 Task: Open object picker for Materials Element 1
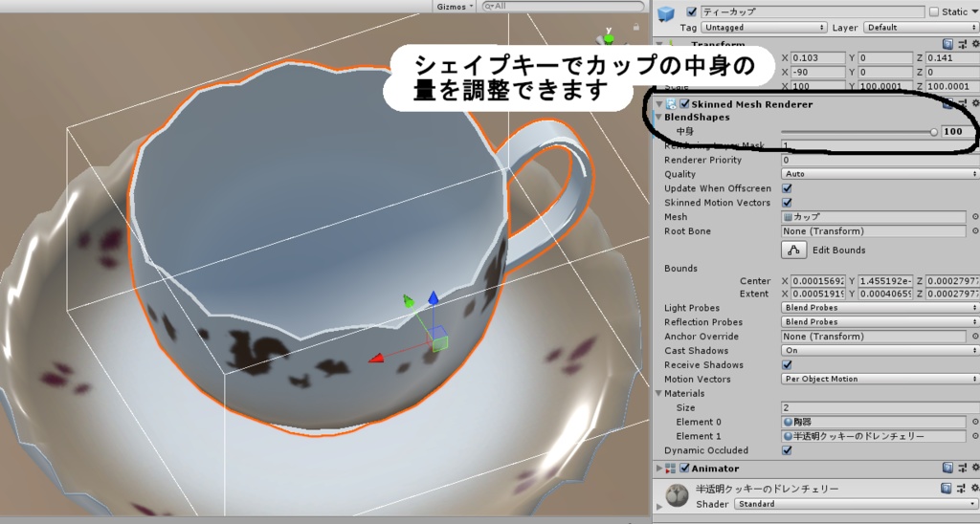974,436
